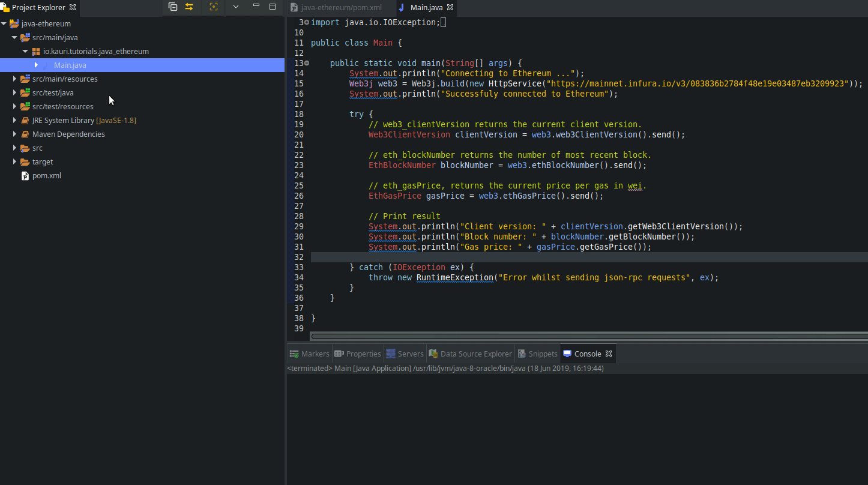Click the collapsed import box marker
868x485 pixels.
(443, 23)
